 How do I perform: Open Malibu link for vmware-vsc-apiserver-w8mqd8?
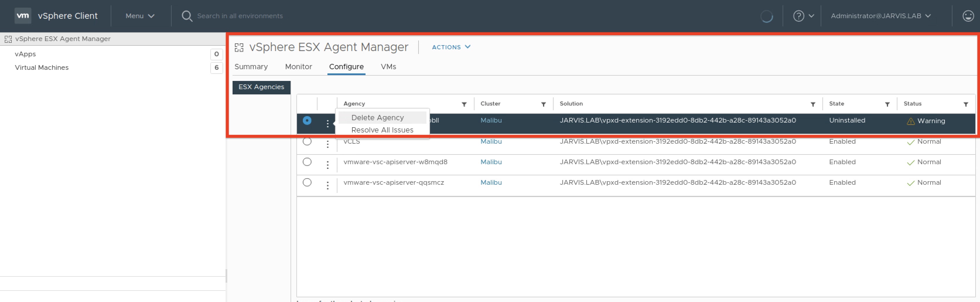click(491, 162)
